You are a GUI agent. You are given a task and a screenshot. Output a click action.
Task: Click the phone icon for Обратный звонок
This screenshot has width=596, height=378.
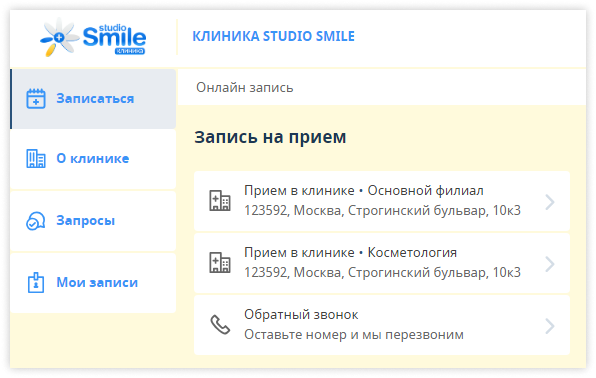tap(220, 325)
